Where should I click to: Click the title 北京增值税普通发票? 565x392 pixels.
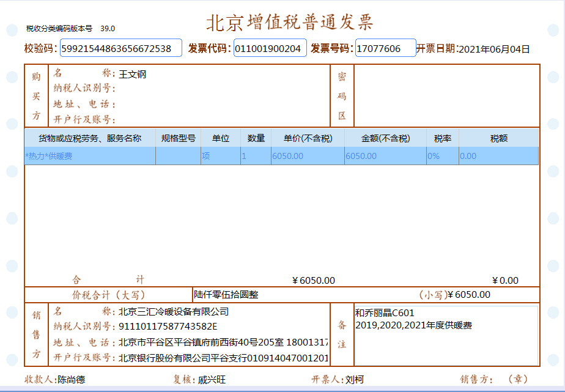click(290, 23)
